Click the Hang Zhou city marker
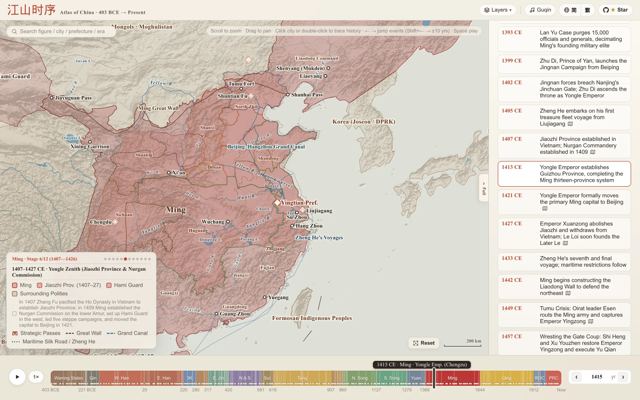The image size is (640, 400). pos(292,225)
